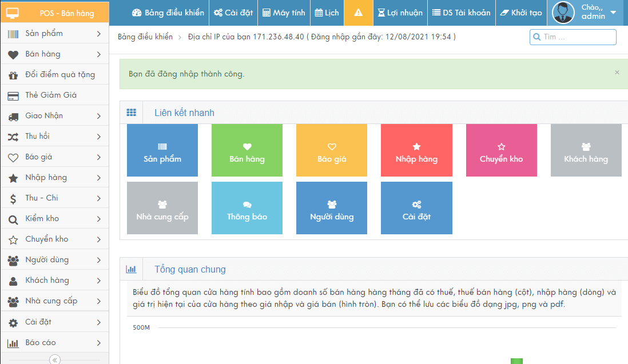Click the Bảng điều khiển breadcrumb link
Image resolution: width=628 pixels, height=364 pixels.
click(x=145, y=37)
